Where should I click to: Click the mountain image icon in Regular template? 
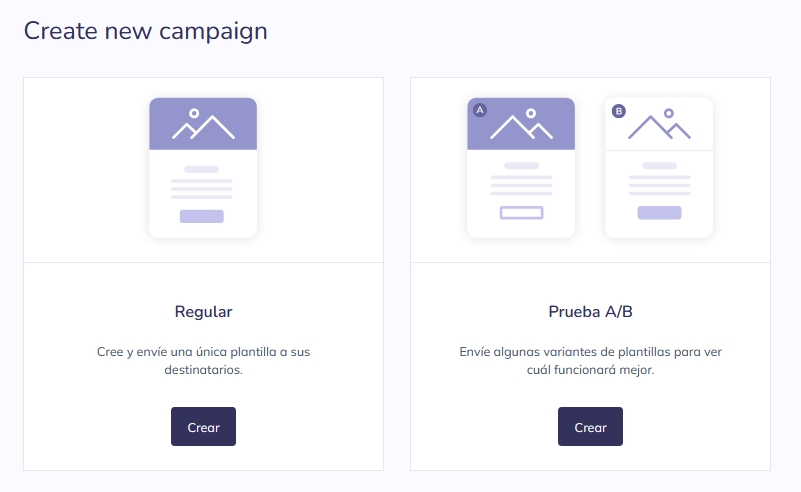tap(202, 124)
